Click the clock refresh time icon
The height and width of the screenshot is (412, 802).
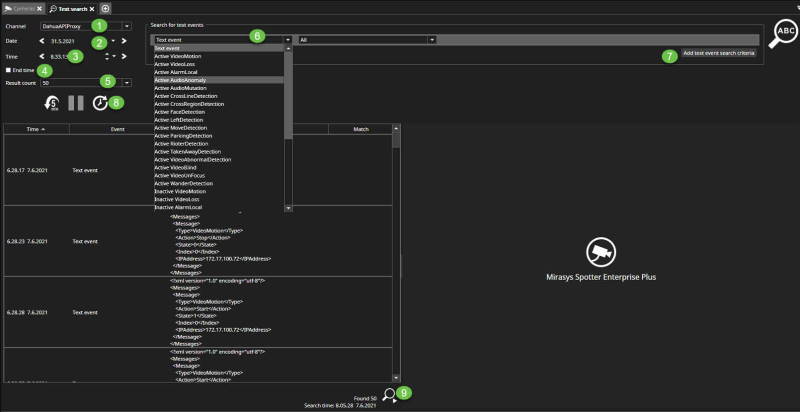[100, 103]
